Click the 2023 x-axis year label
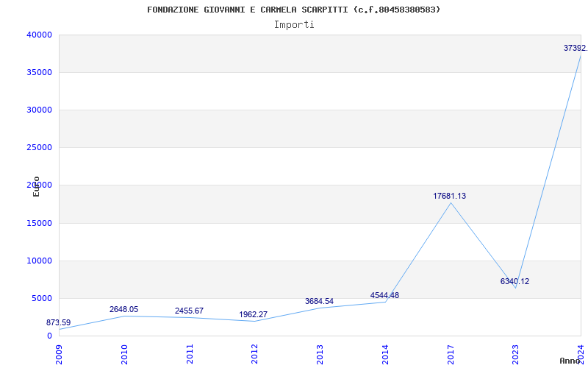This screenshot has height=368, width=588. pos(516,354)
